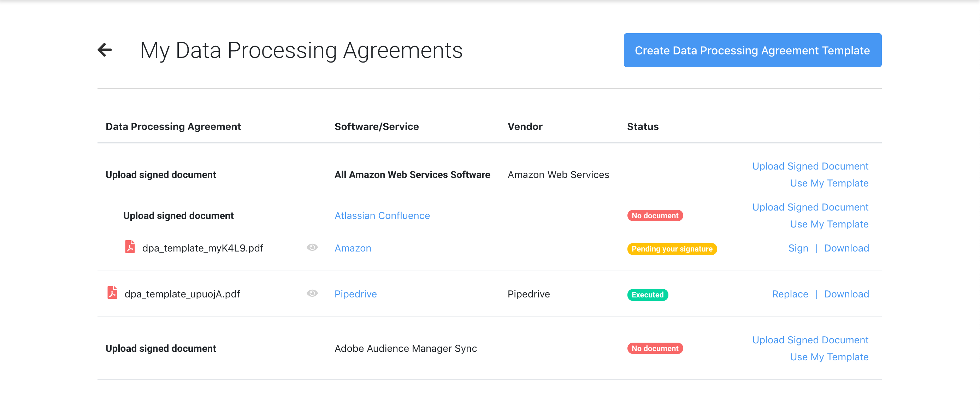Click PDF icon for dpa_template_myK4L9.pdf
Screen dimensions: 980x414
click(x=130, y=247)
